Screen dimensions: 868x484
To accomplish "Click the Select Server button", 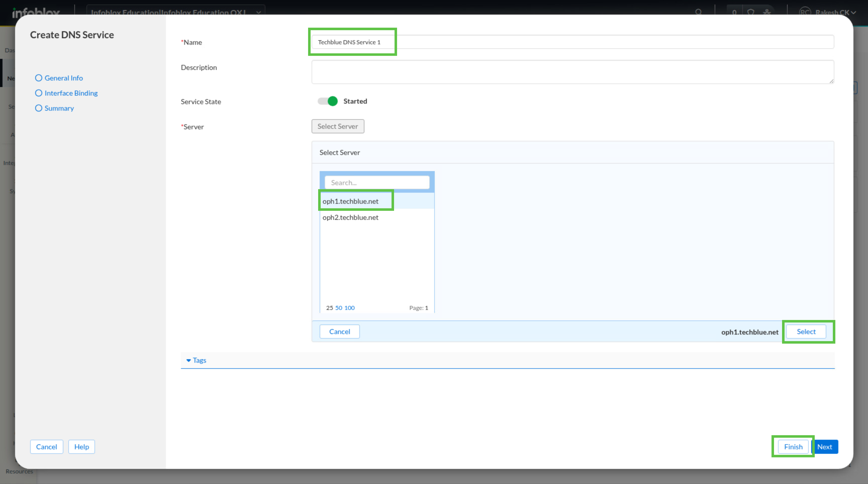I will (x=338, y=126).
